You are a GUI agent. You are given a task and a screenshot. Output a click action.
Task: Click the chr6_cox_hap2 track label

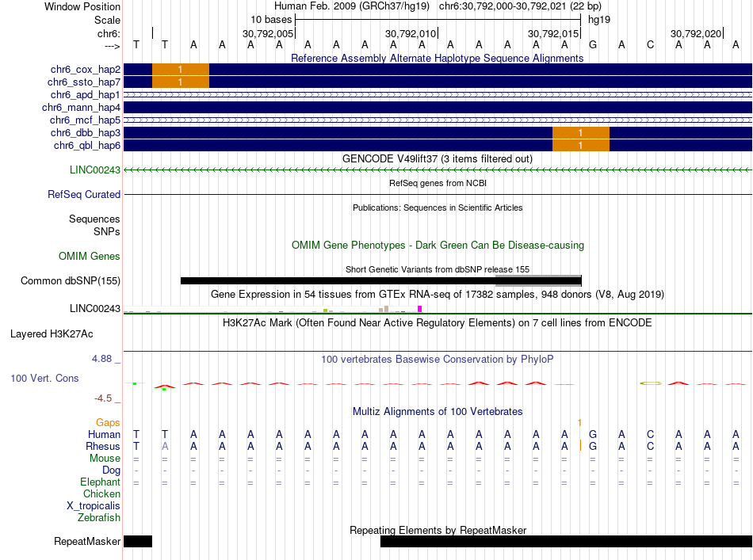(86, 70)
